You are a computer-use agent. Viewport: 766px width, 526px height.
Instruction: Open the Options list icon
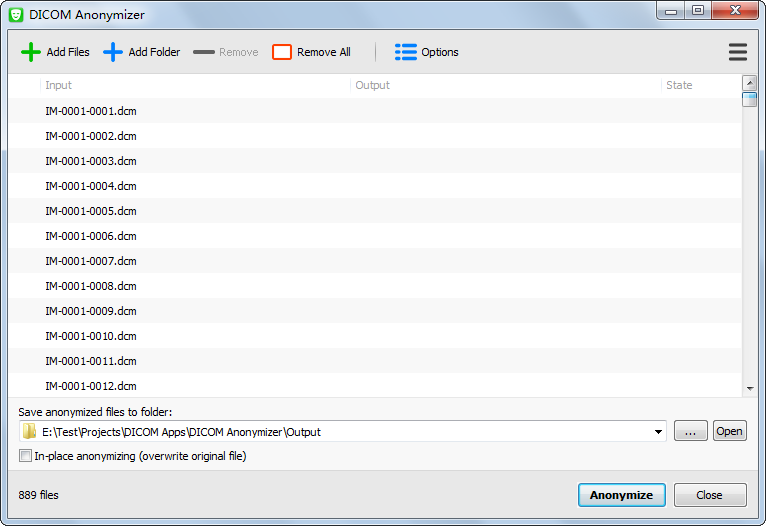point(406,52)
